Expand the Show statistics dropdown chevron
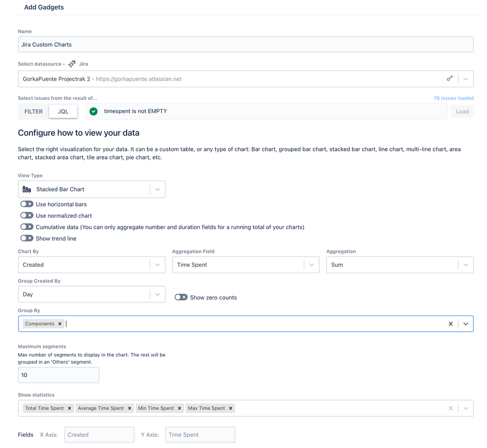This screenshot has width=487, height=448. (466, 408)
